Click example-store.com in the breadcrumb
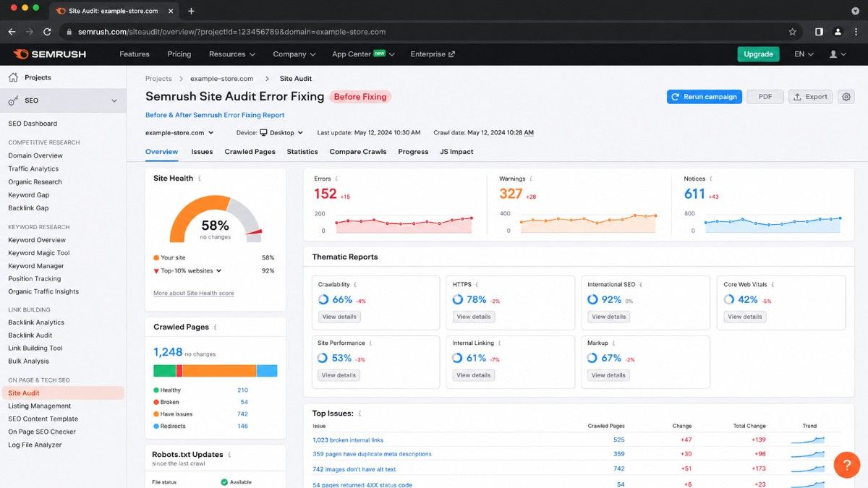This screenshot has width=868, height=488. coord(221,79)
